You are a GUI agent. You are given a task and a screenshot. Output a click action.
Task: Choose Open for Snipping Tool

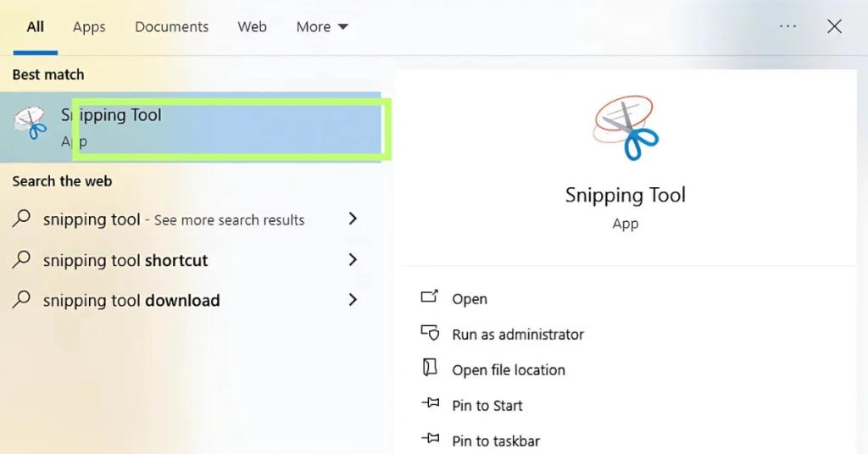[x=470, y=299]
